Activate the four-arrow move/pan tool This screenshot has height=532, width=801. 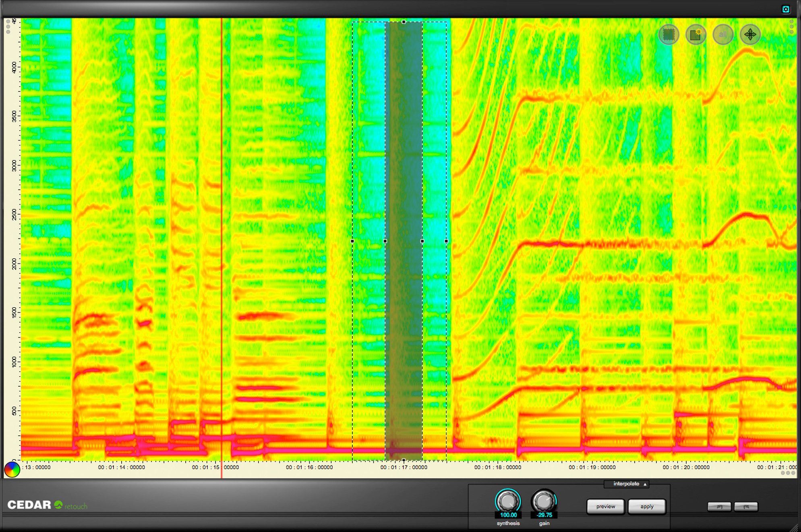[x=750, y=35]
